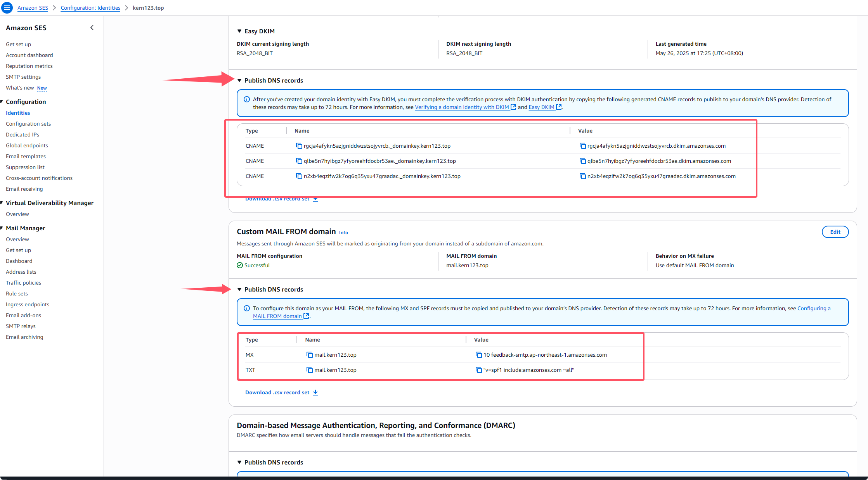The width and height of the screenshot is (868, 480).
Task: Open Verifying a domain identity with DKIM link
Action: tap(465, 107)
